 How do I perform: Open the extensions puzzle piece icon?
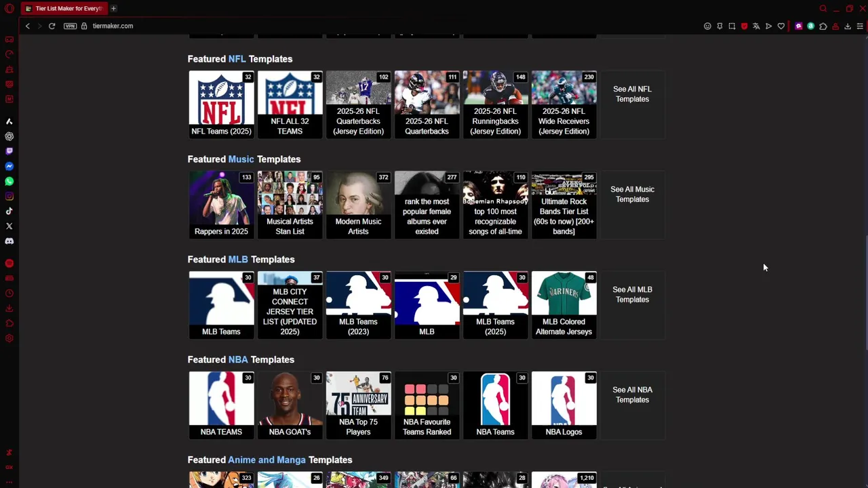coord(823,26)
